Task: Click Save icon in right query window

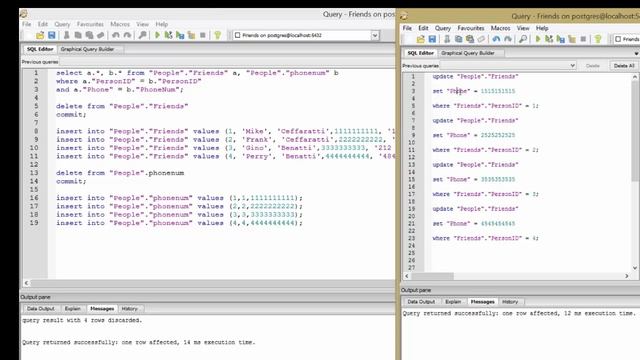Action: click(x=432, y=39)
